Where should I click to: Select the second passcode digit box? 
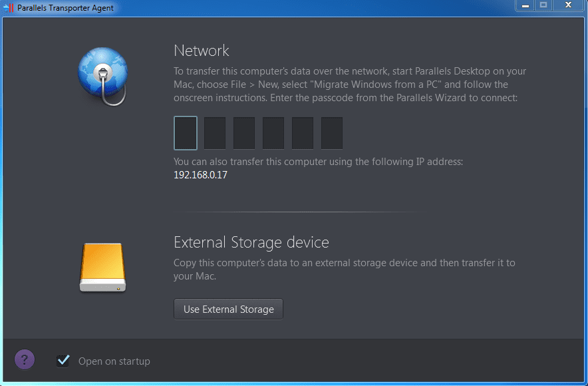(x=215, y=133)
